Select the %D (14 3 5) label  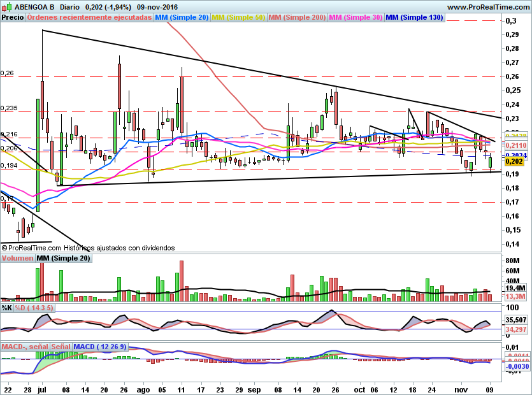tap(34, 308)
